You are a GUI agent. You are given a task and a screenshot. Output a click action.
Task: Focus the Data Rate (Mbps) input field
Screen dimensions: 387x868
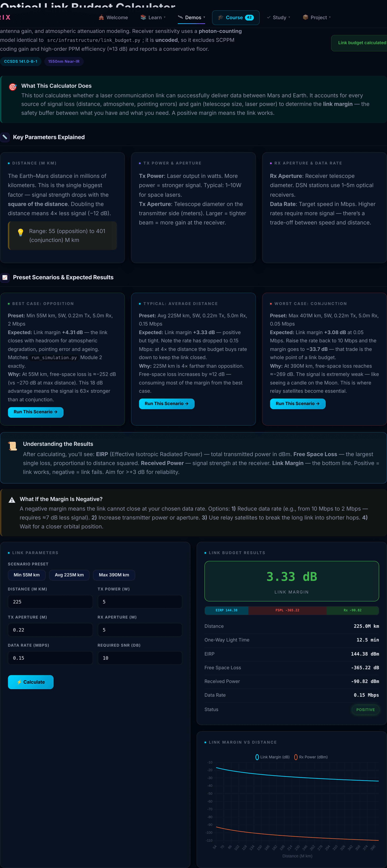(50, 658)
